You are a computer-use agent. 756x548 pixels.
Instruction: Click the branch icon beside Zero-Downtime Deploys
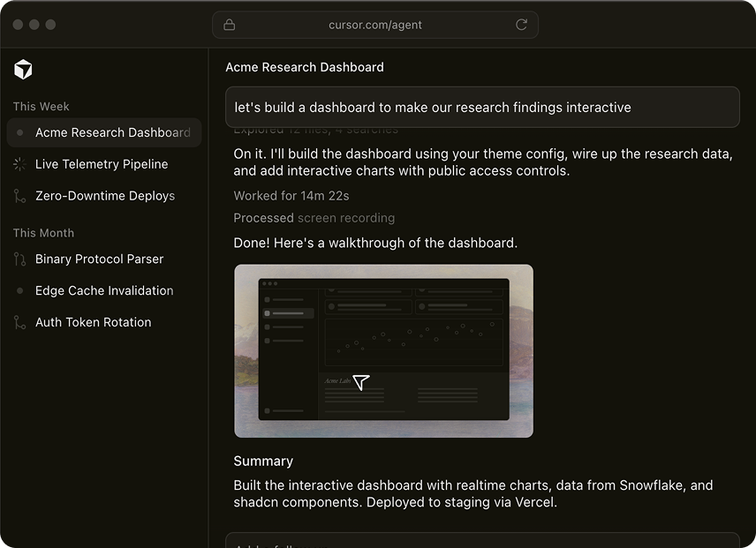[20, 196]
